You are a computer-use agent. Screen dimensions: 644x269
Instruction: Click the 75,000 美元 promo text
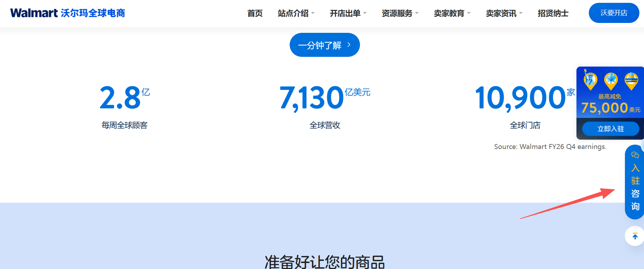611,108
